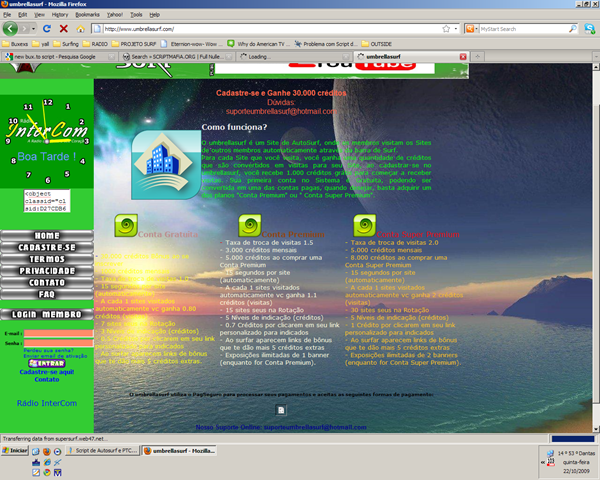
Task: Open the File menu
Action: [7, 15]
